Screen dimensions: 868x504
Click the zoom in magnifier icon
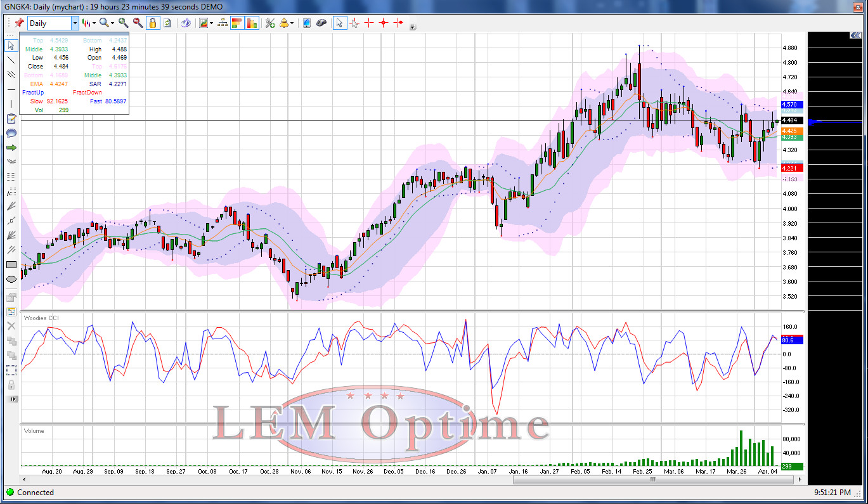coord(124,23)
